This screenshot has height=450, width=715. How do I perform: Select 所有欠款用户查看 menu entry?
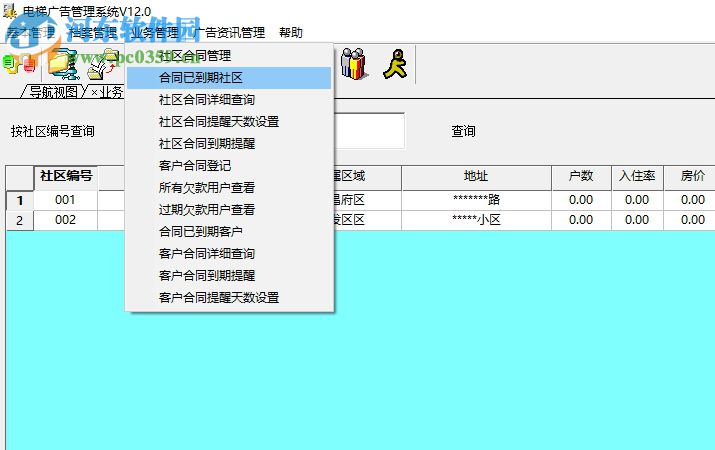[x=229, y=187]
